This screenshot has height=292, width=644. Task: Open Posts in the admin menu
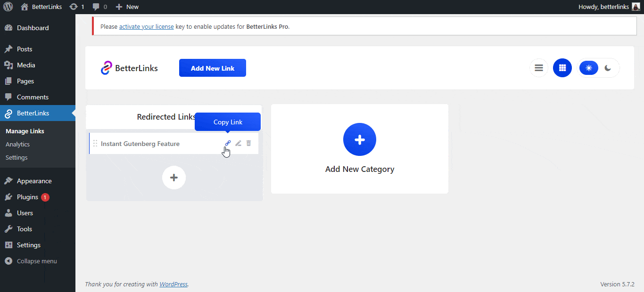38,49
